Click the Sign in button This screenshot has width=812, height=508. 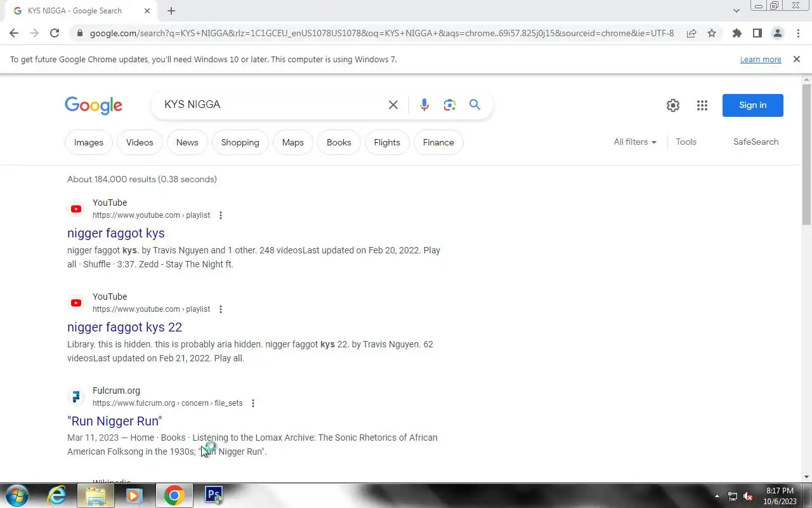(x=753, y=105)
